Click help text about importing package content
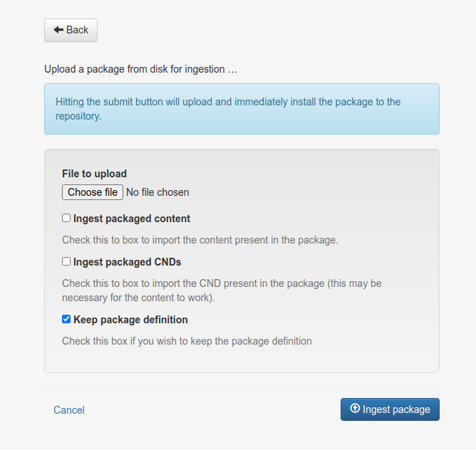Screen dimensions: 476x450 coord(200,240)
